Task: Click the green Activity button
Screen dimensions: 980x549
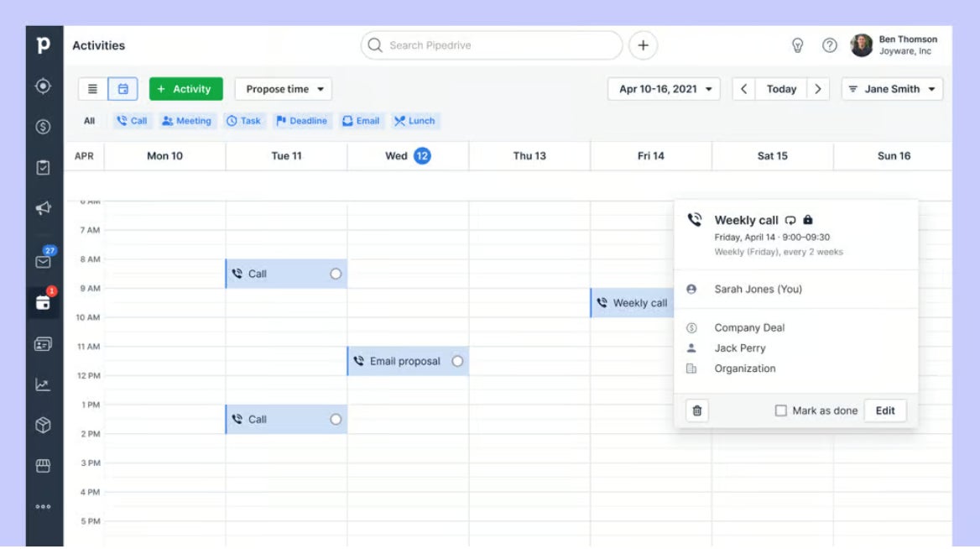Action: (185, 89)
